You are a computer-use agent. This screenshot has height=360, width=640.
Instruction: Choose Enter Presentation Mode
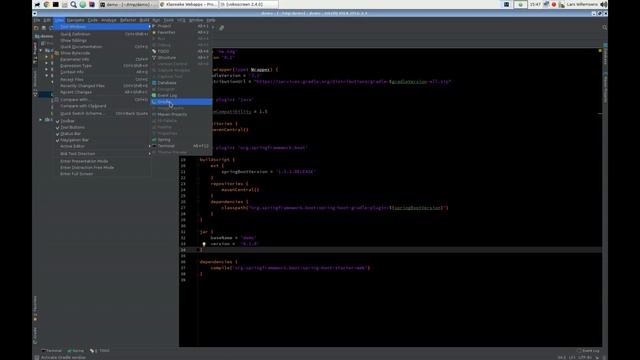[x=102, y=161]
